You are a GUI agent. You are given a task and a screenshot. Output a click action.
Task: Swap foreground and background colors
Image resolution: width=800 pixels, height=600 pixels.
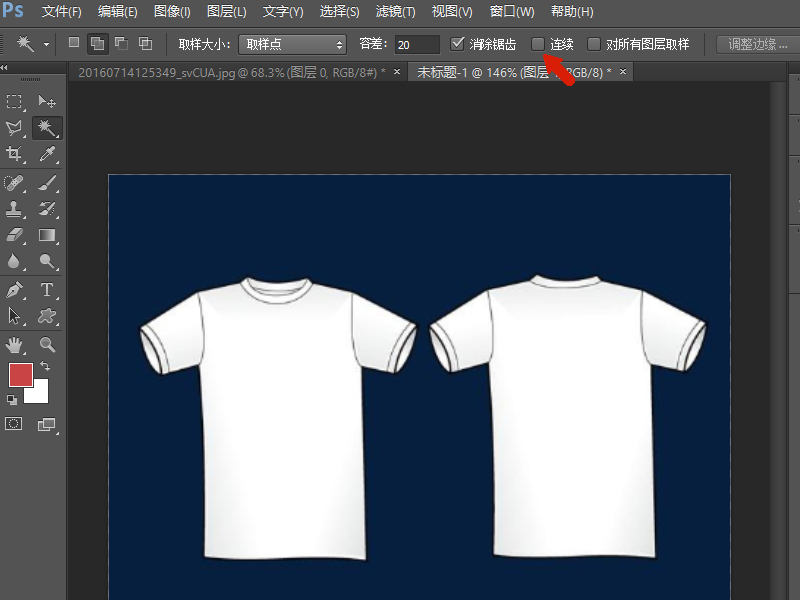45,367
